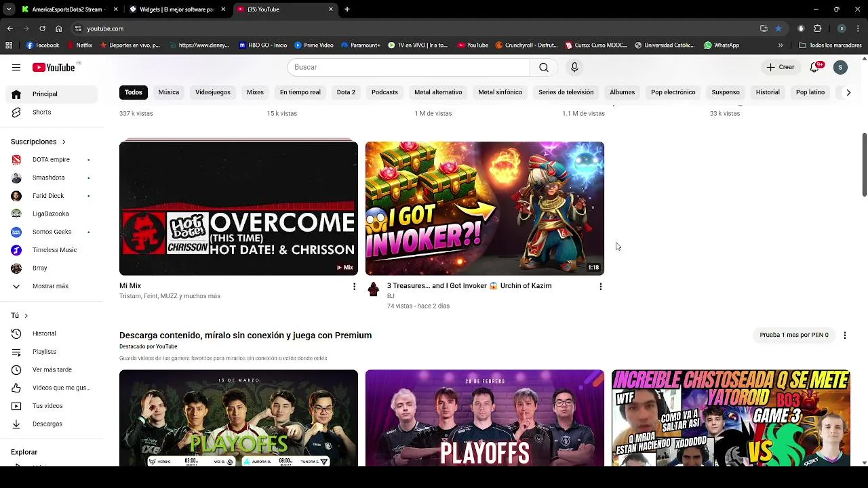Click the search magnifier button

pos(544,67)
